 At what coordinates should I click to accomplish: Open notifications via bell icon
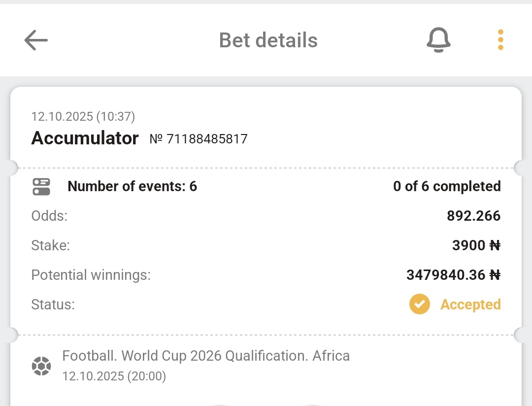point(438,40)
